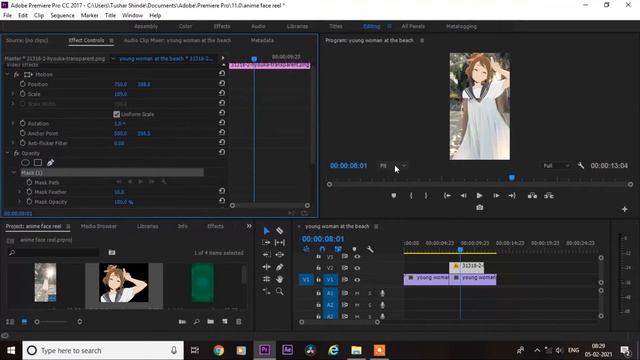Choose free draw bezier mask pen
The width and height of the screenshot is (640, 360).
[x=51, y=163]
